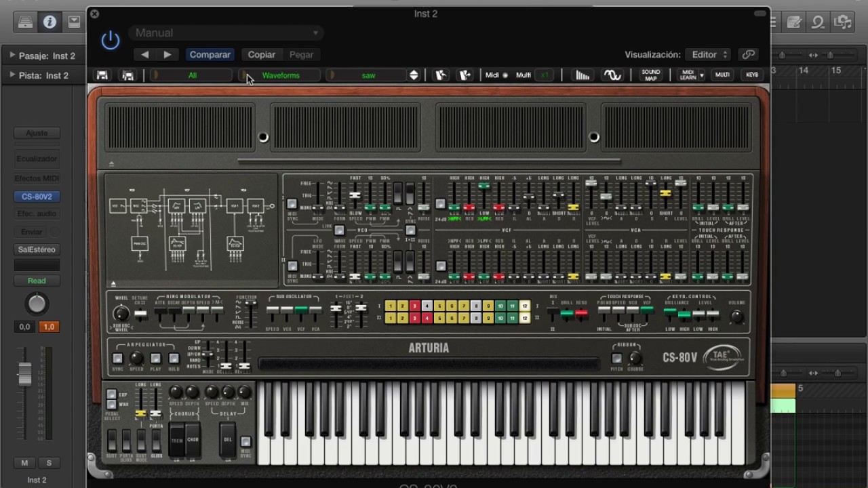868x488 pixels.
Task: Click the Copiar button
Action: coord(262,54)
